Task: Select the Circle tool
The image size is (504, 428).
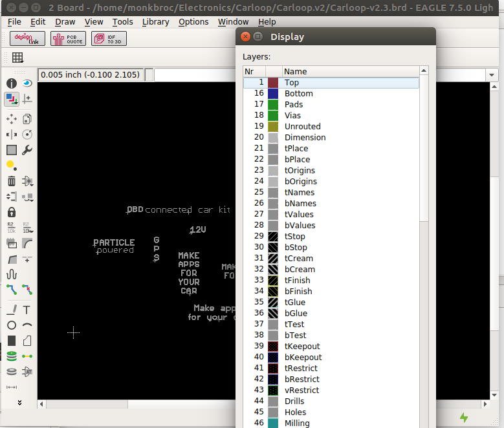Action: 12,325
